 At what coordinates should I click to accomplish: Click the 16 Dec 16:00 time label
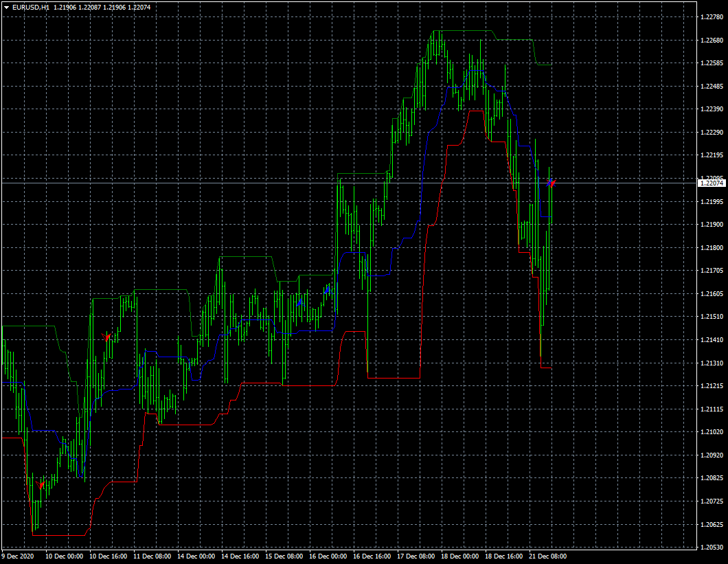372,556
